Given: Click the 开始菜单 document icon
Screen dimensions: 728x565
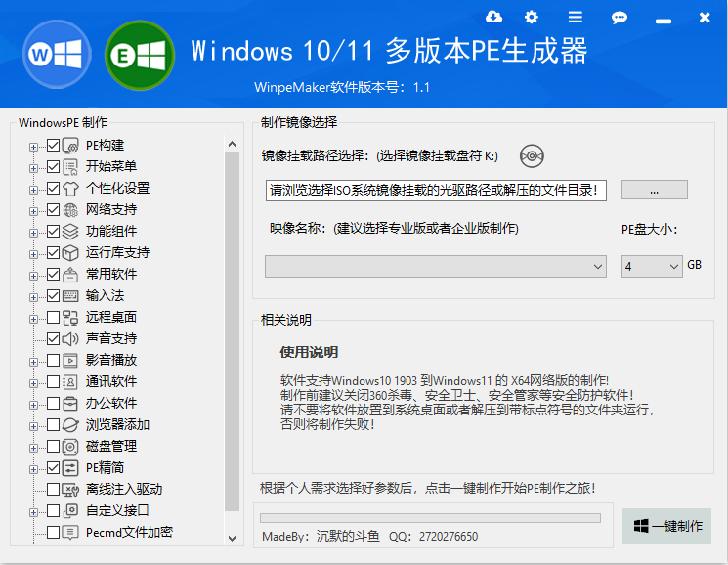Looking at the screenshot, I should click(70, 167).
